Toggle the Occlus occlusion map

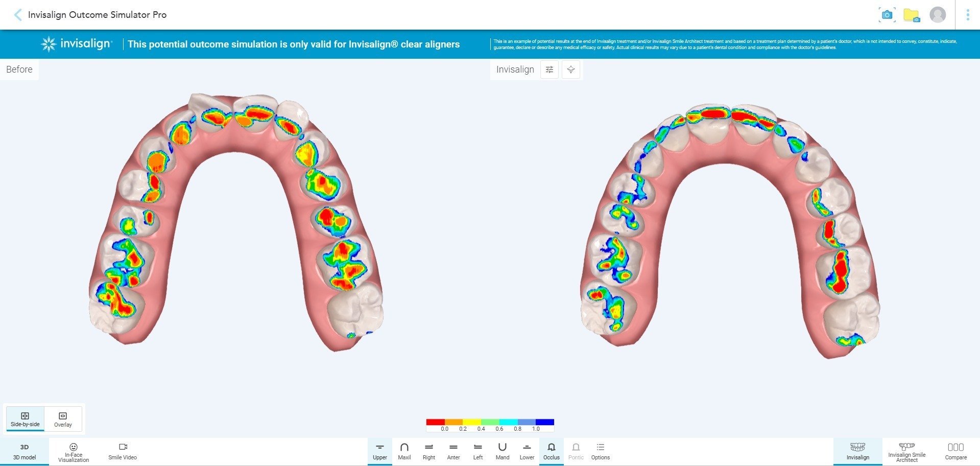coord(552,452)
